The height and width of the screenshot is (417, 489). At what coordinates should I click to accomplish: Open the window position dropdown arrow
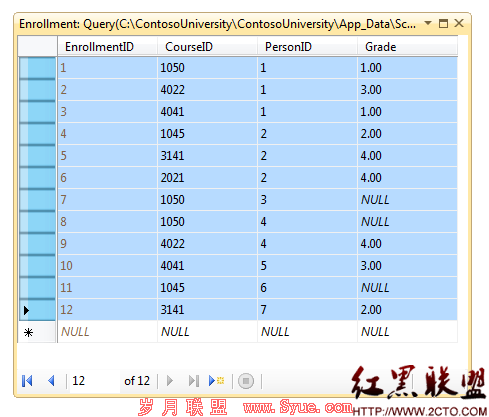tap(428, 23)
